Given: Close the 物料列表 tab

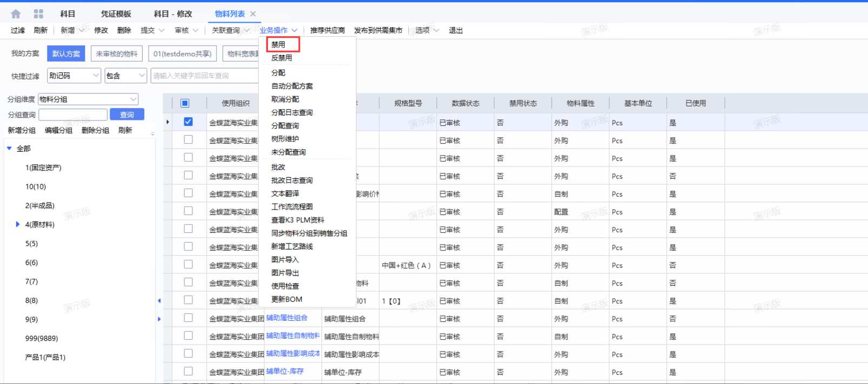Looking at the screenshot, I should (x=253, y=14).
